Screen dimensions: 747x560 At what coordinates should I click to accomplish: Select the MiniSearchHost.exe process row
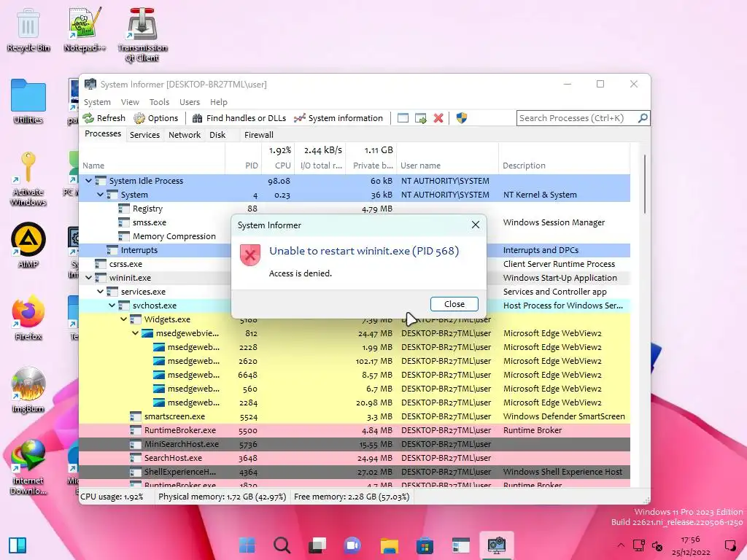click(355, 444)
